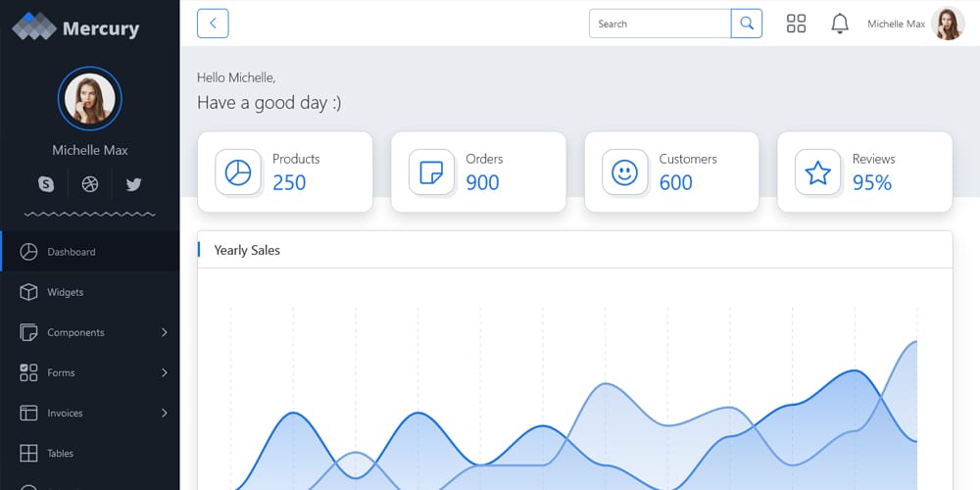Click the Mercury logo link
The width and height of the screenshot is (980, 490).
(x=76, y=27)
